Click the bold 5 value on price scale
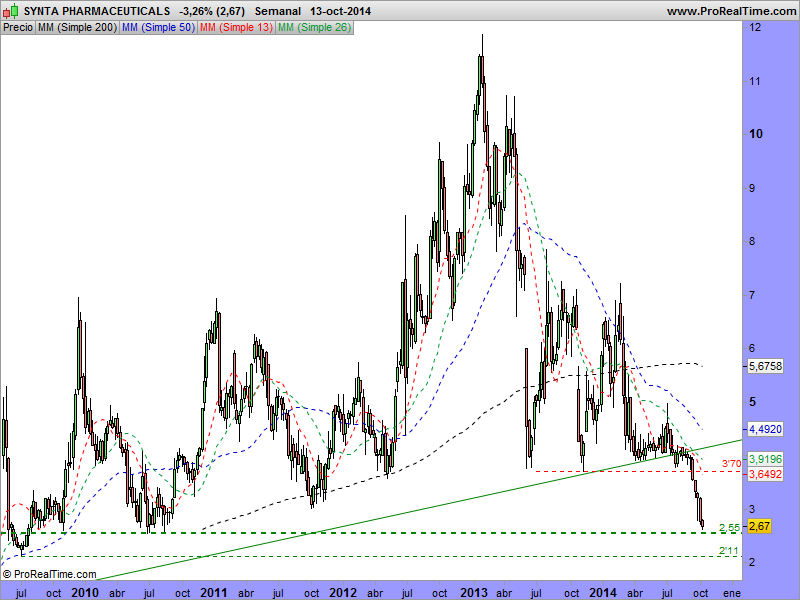Viewport: 800px width, 600px height. [752, 402]
